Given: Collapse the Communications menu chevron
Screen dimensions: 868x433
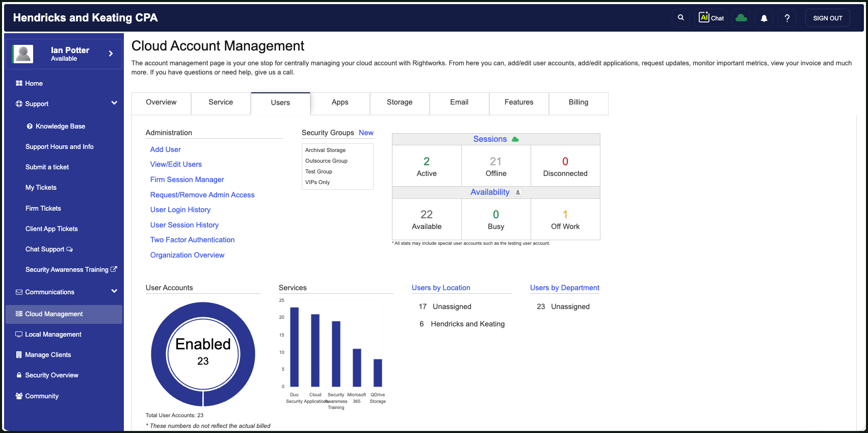Looking at the screenshot, I should (x=114, y=291).
